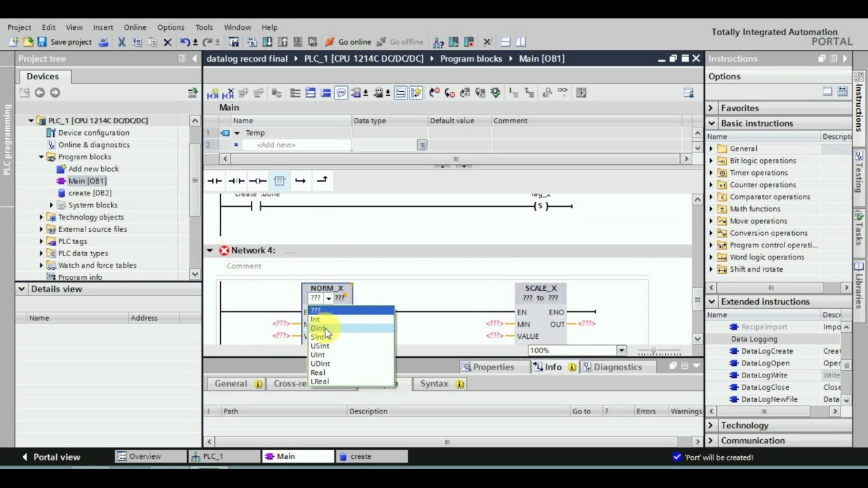868x488 pixels.
Task: Collapse the Details view panel
Action: pos(22,289)
